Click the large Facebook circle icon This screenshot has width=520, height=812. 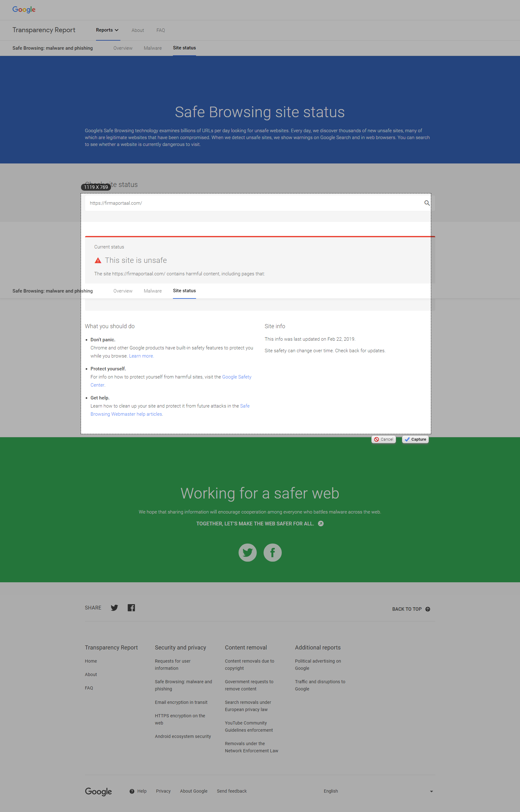pyautogui.click(x=272, y=553)
